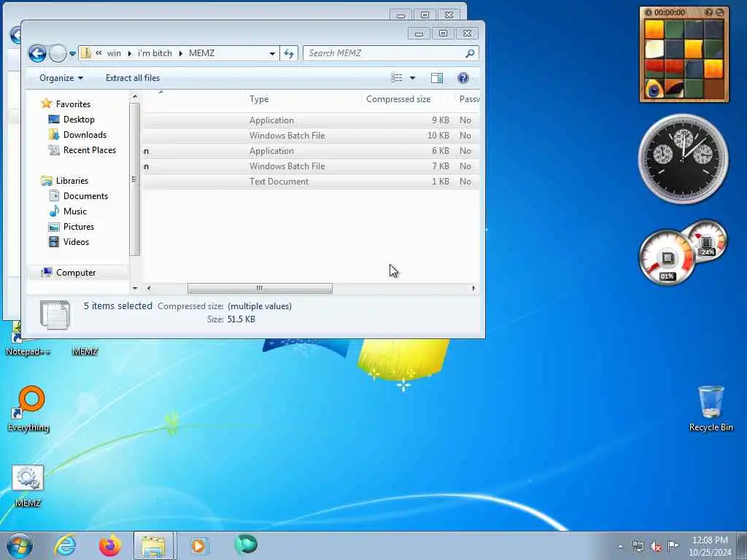Open the Organize menu
Image resolution: width=747 pixels, height=560 pixels.
coord(61,78)
